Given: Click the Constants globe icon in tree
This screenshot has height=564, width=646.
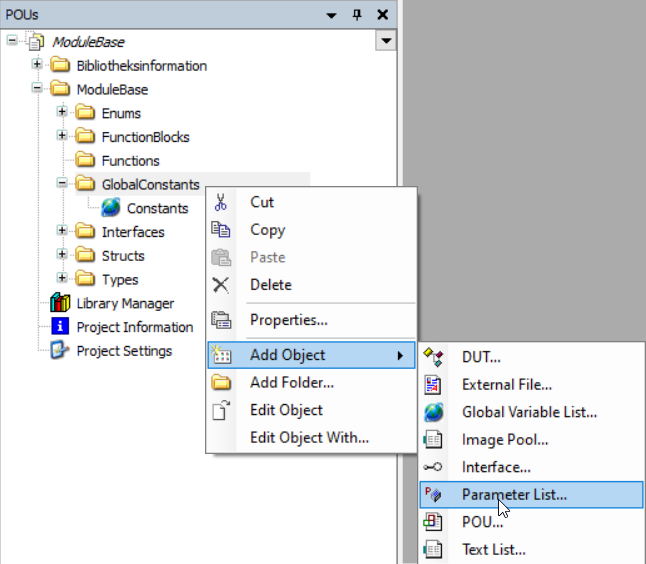Looking at the screenshot, I should [x=111, y=208].
